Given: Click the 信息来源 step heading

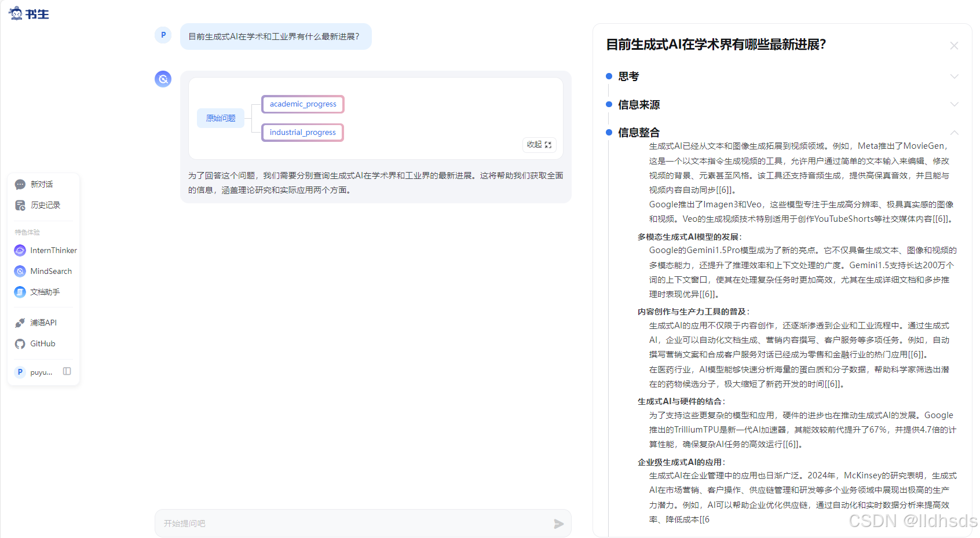Looking at the screenshot, I should pyautogui.click(x=639, y=105).
